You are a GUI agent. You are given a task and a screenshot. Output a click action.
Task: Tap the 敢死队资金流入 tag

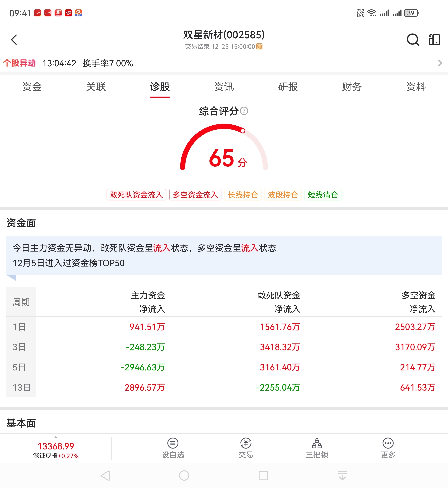coord(136,195)
